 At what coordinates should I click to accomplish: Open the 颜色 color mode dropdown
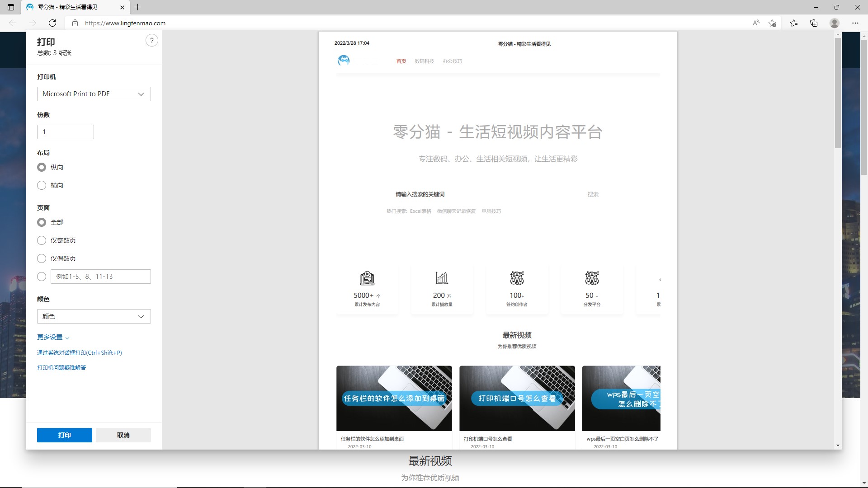(x=94, y=316)
